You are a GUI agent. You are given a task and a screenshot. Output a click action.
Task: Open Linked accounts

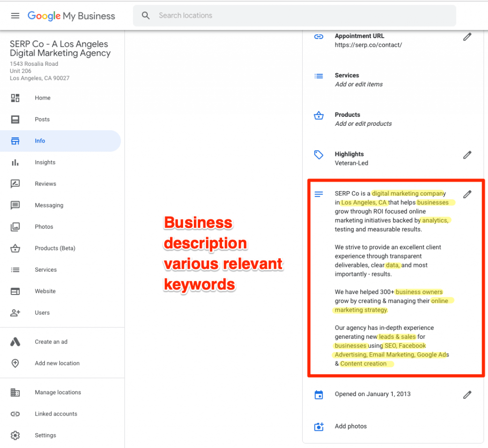(x=56, y=414)
